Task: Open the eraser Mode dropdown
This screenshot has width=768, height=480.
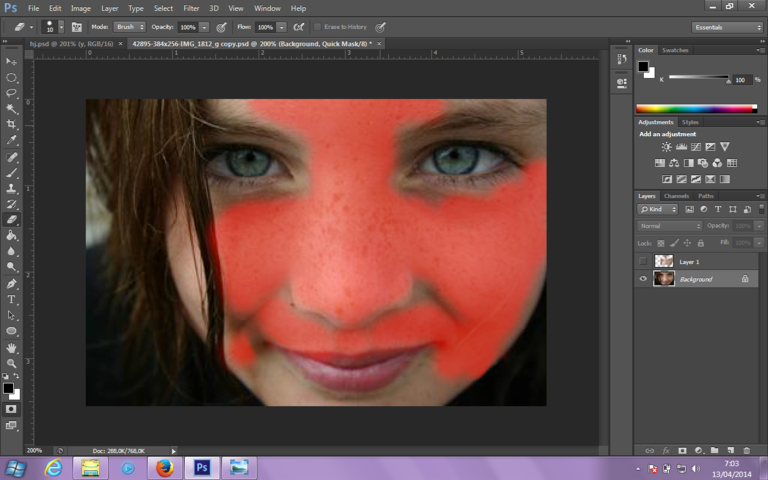Action: [132, 27]
